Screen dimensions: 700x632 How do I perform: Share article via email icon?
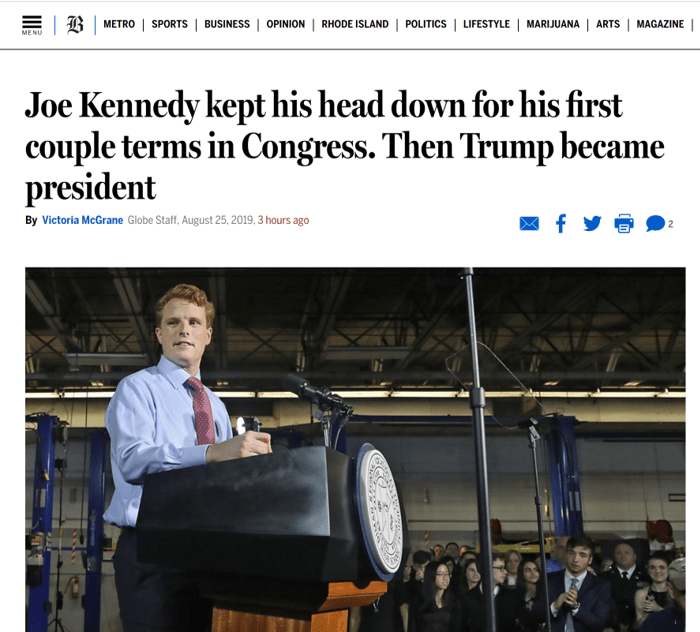pos(529,224)
